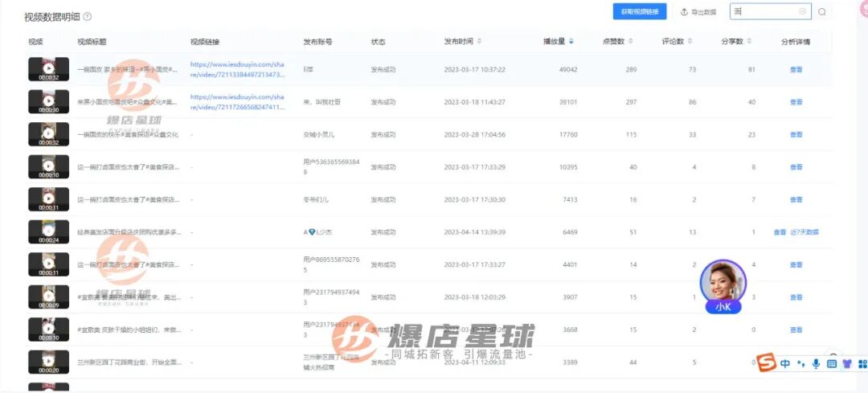Click 查看 in the 3907 plays row
Image resolution: width=868 pixels, height=393 pixels.
click(x=796, y=298)
